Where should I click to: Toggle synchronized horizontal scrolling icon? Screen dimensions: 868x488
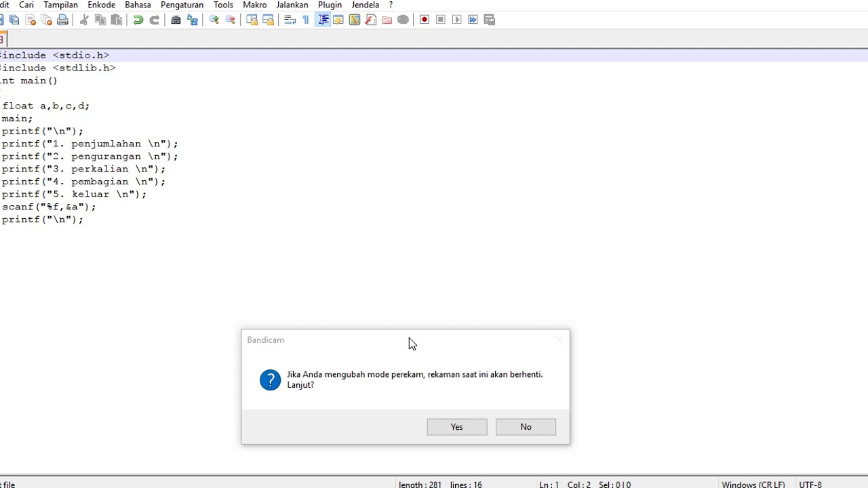269,20
